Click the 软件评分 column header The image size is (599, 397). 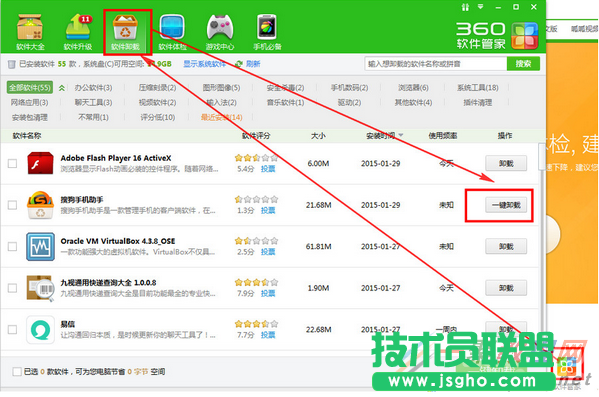[256, 136]
